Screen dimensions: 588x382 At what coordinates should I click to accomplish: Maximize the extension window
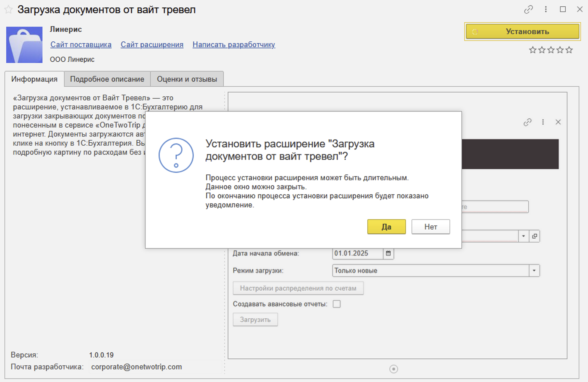click(x=563, y=9)
